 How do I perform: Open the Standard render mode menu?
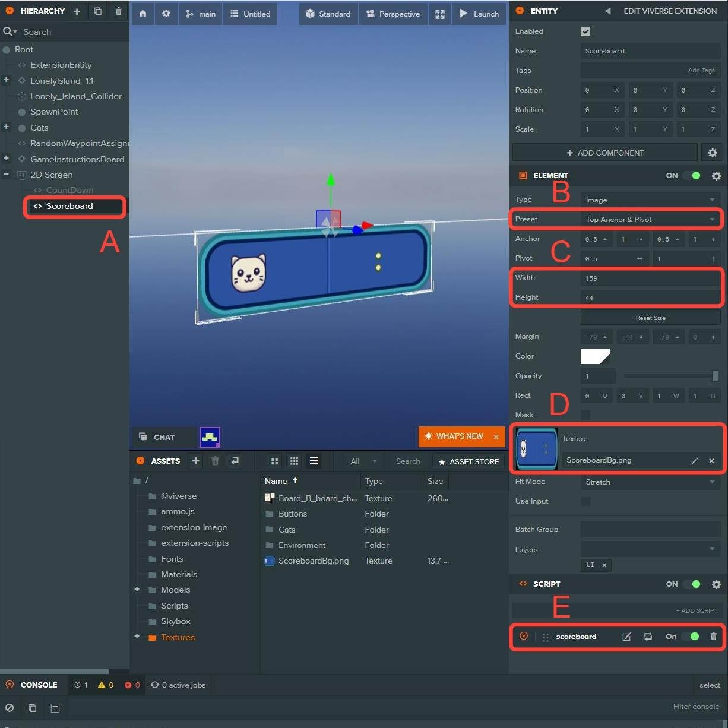328,14
